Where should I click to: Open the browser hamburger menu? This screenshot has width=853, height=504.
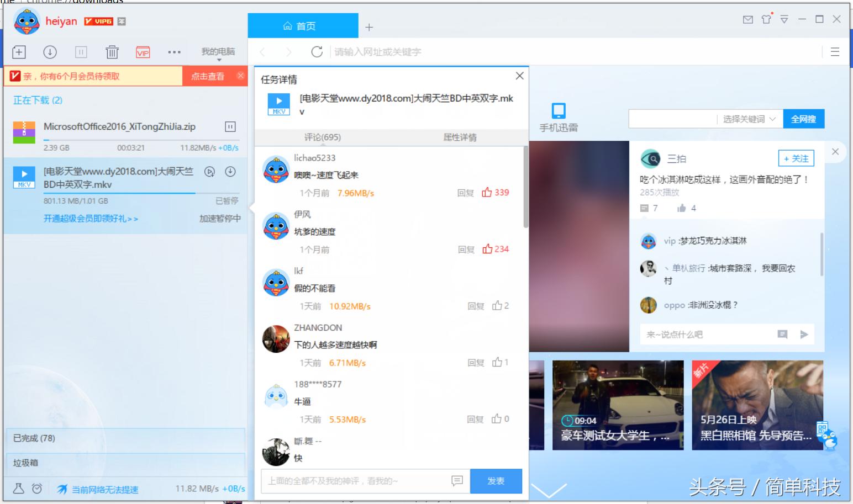(835, 51)
